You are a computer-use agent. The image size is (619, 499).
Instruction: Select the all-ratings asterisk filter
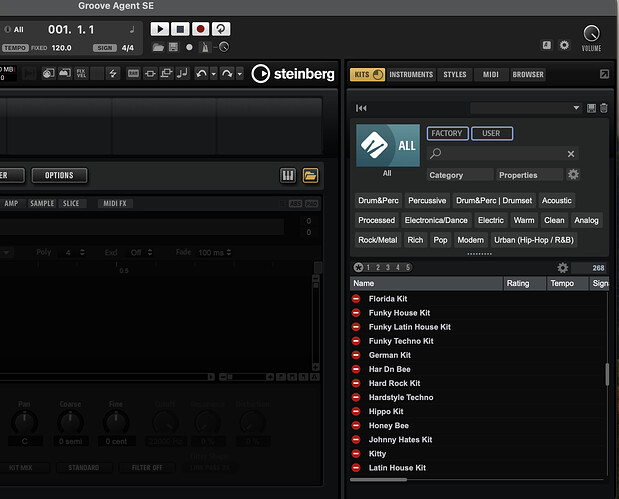tap(358, 268)
